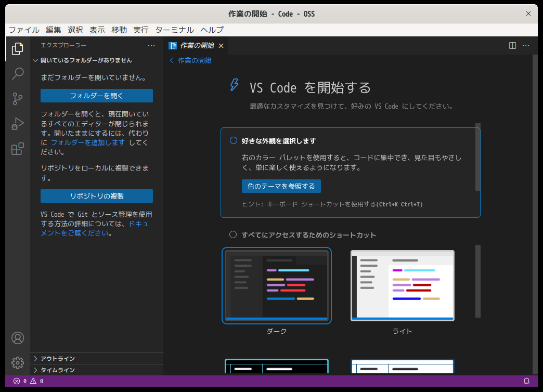Click the VS Code を開始する heading

click(x=311, y=88)
